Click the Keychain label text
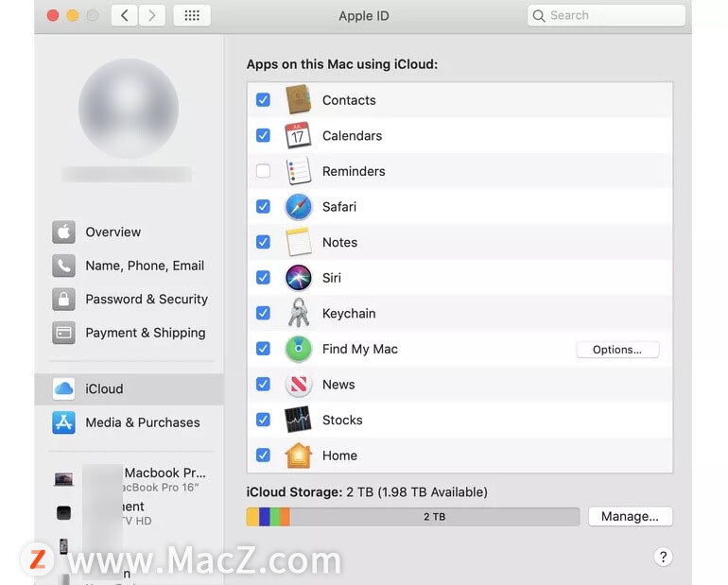Image resolution: width=728 pixels, height=585 pixels. pos(349,313)
